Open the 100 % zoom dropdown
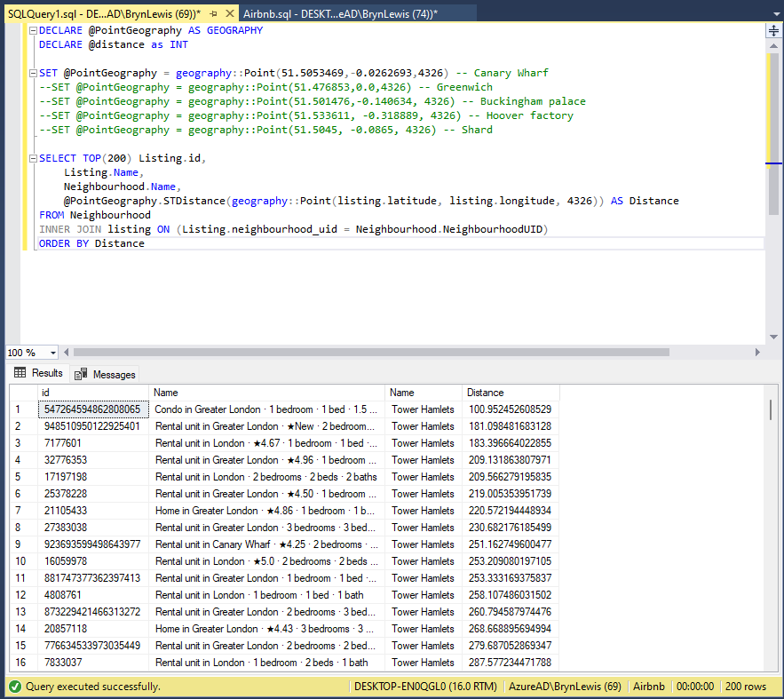This screenshot has width=784, height=699. click(52, 353)
